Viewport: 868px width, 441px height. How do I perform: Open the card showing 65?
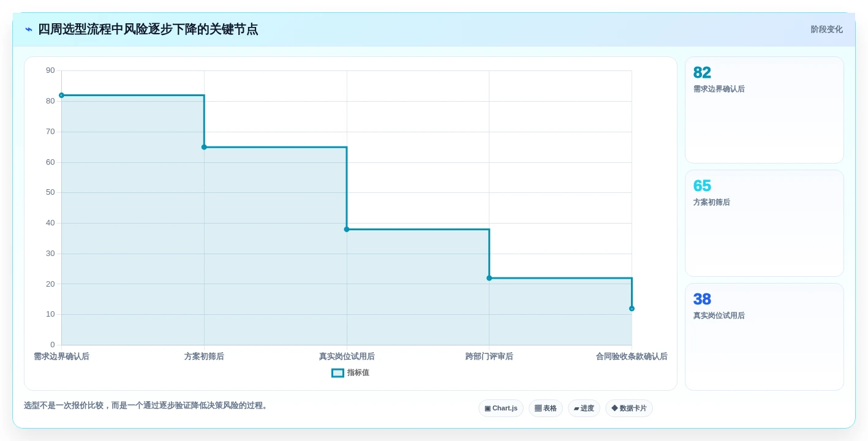[x=764, y=224]
